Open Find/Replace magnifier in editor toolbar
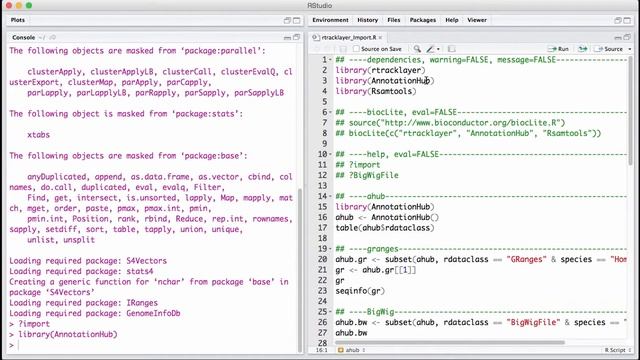 (417, 49)
